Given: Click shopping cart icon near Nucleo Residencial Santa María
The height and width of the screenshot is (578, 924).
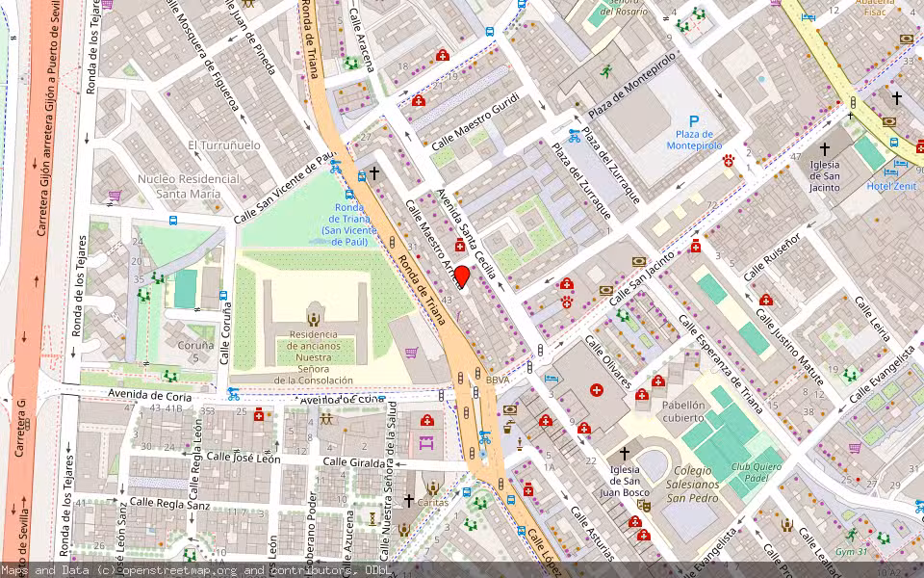Looking at the screenshot, I should point(115,195).
